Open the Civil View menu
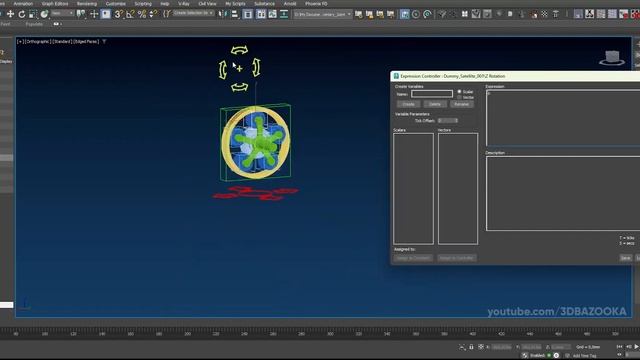Image resolution: width=640 pixels, height=360 pixels. 207,4
